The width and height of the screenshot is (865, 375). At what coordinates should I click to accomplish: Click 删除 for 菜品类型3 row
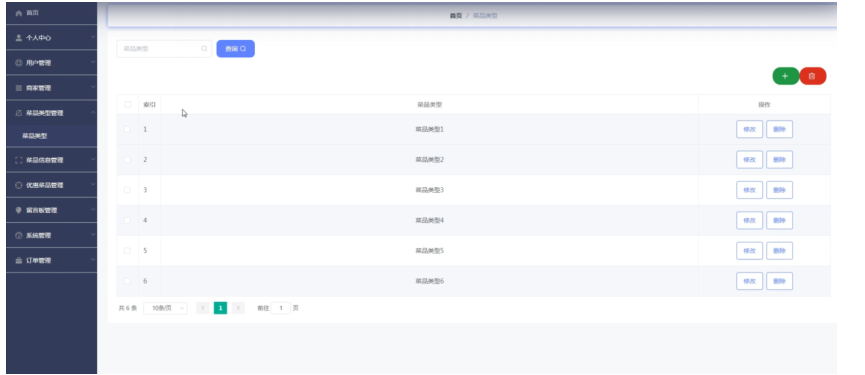779,190
